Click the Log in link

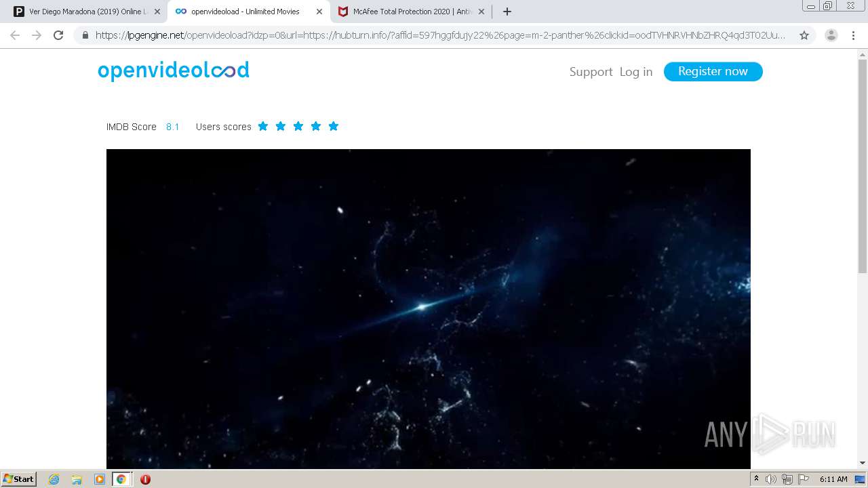click(x=636, y=72)
